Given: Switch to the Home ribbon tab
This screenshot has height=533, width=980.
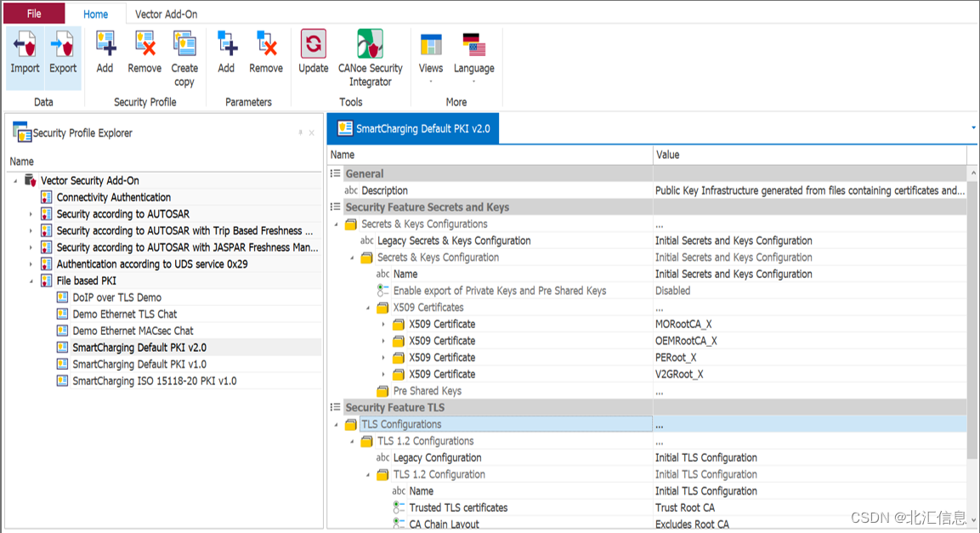Looking at the screenshot, I should point(96,14).
